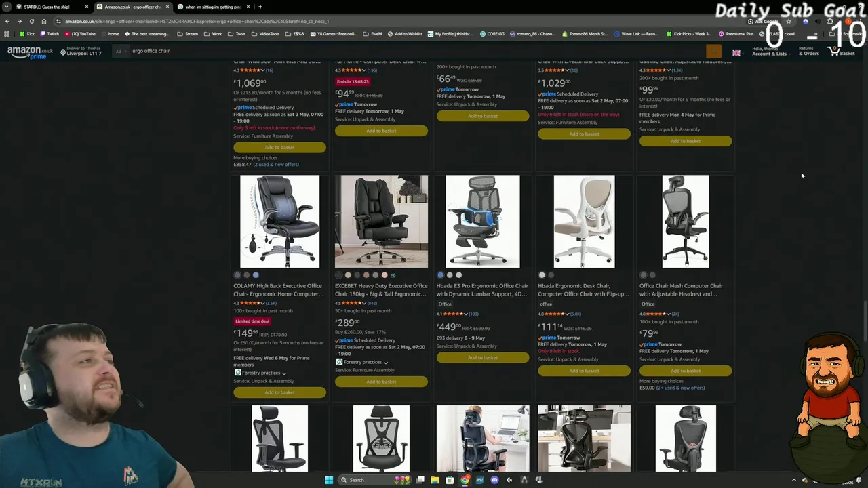Image resolution: width=868 pixels, height=488 pixels.
Task: Add EXCEBET Heavy Duty chair to basket
Action: click(381, 382)
